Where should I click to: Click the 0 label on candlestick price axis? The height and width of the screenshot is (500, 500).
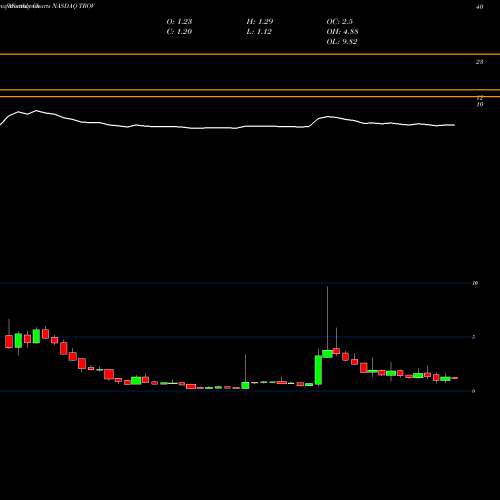tap(474, 391)
